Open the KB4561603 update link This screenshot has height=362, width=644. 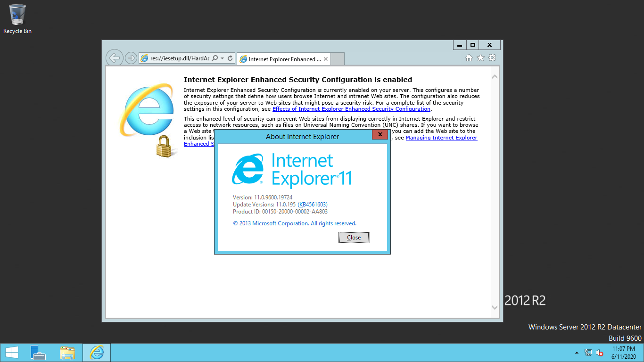[x=313, y=205]
